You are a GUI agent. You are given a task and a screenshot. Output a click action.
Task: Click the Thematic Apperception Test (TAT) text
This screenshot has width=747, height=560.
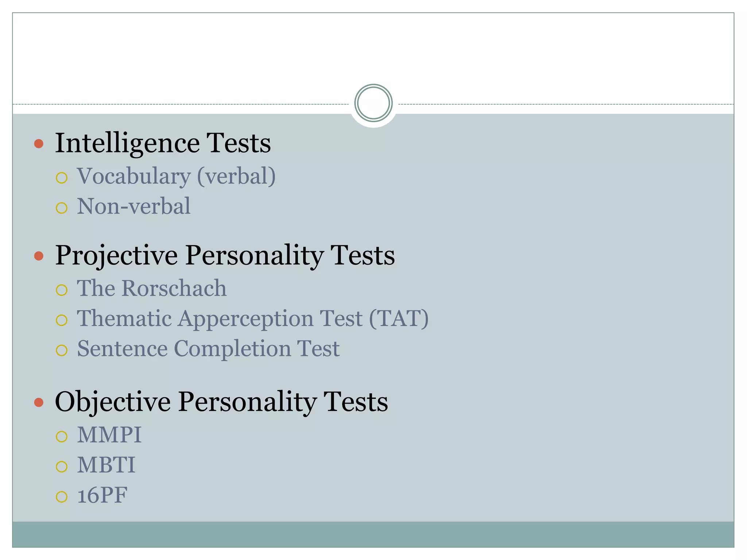tap(252, 319)
